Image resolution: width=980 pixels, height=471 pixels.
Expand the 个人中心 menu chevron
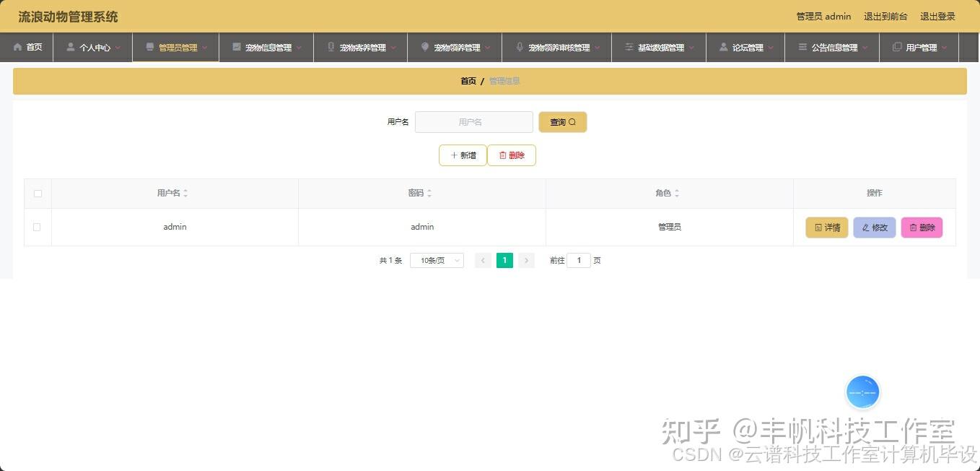(118, 48)
